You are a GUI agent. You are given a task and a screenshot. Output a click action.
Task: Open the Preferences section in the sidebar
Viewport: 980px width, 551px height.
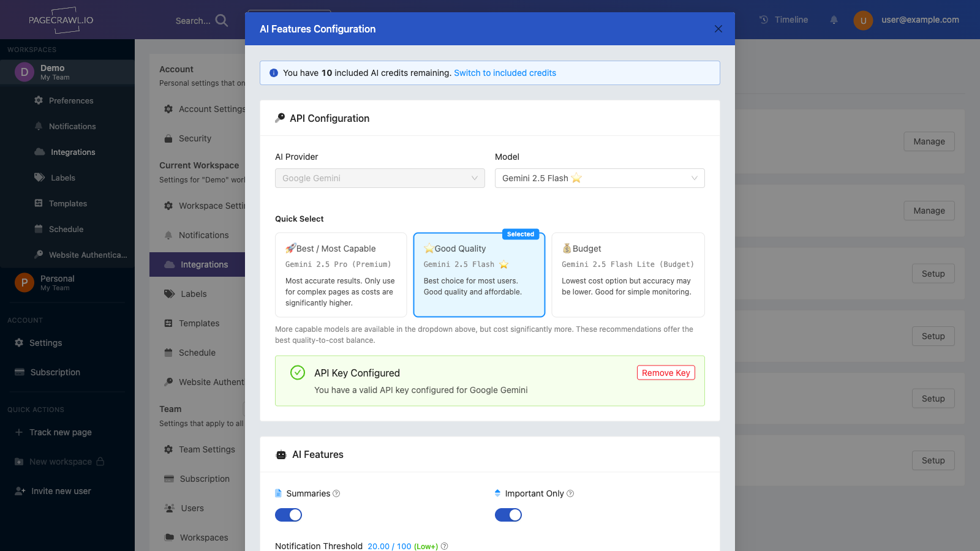click(72, 100)
